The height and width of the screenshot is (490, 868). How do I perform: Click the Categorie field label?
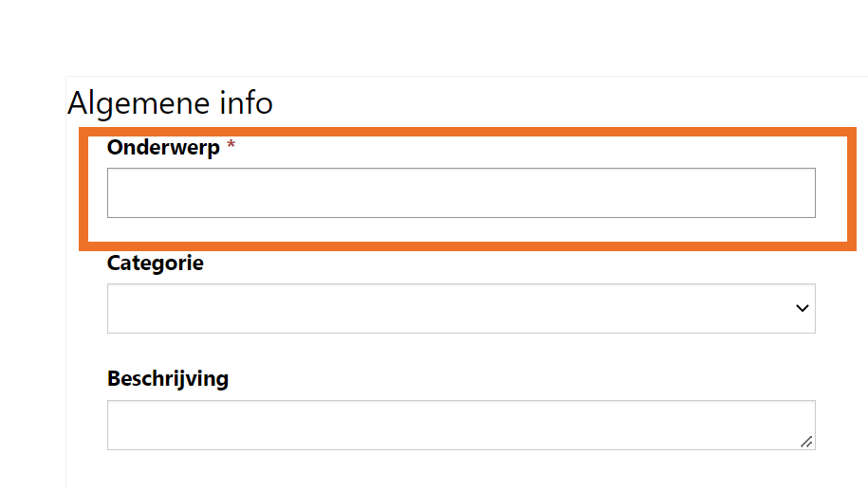coord(156,263)
